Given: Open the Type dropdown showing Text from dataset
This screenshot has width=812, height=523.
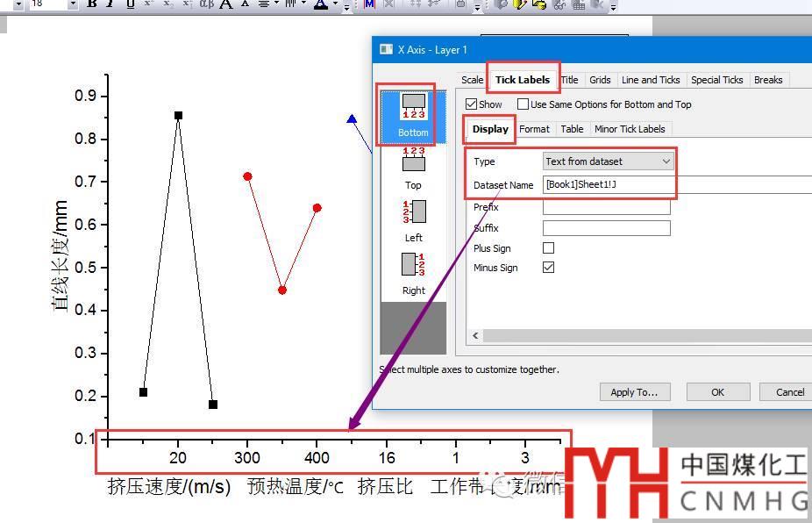Looking at the screenshot, I should [609, 161].
